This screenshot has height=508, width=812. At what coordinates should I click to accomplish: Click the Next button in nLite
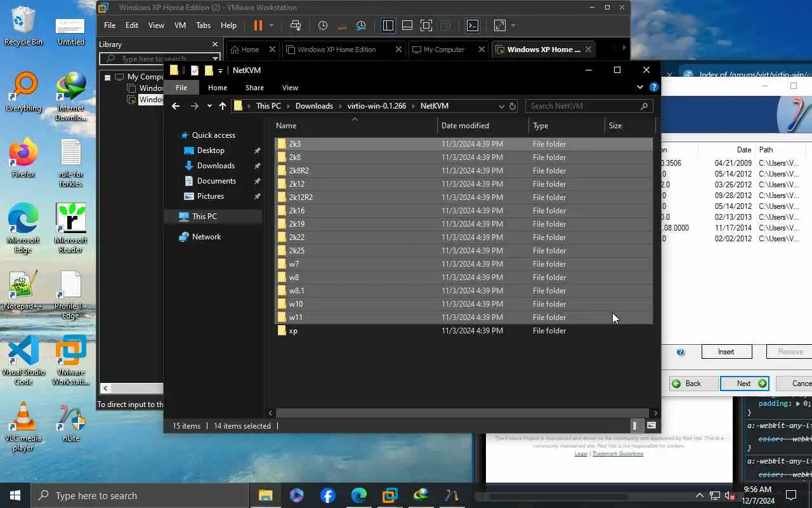(745, 384)
